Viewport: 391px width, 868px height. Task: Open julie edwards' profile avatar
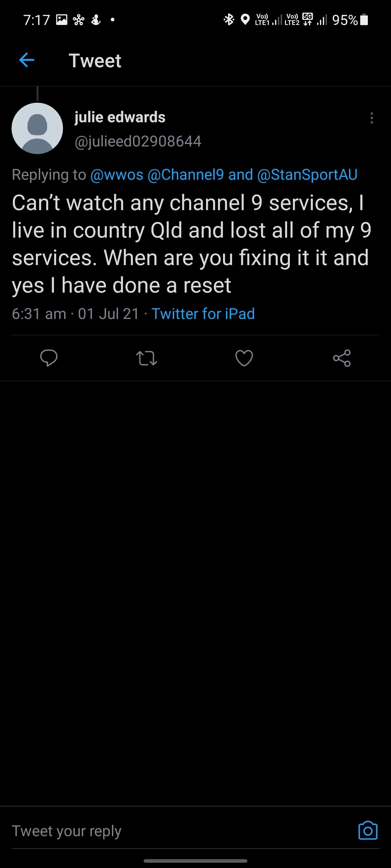pyautogui.click(x=37, y=128)
